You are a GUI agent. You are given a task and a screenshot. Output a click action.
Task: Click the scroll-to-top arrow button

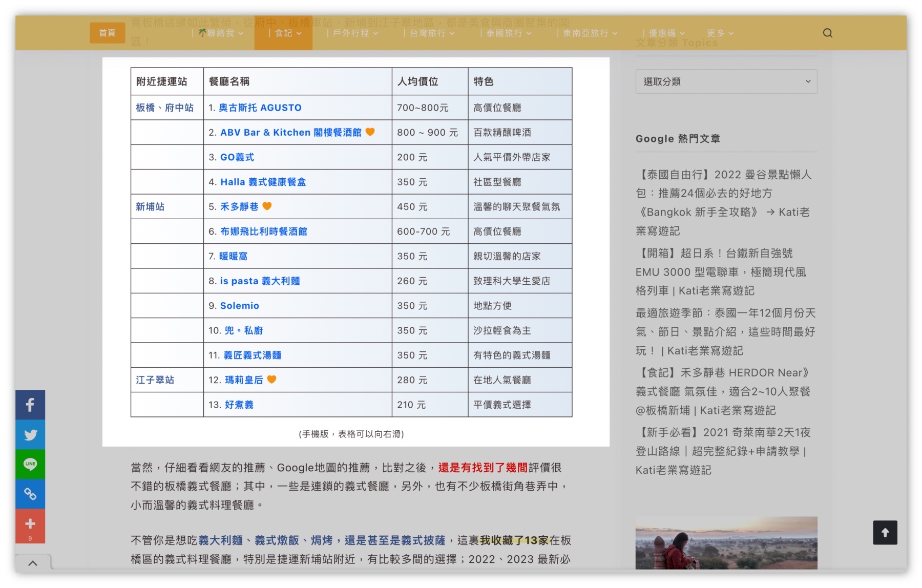[885, 533]
